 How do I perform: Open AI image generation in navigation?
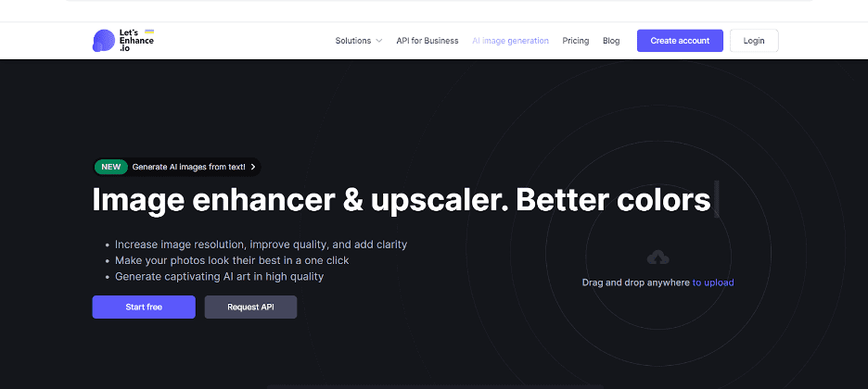(x=510, y=41)
